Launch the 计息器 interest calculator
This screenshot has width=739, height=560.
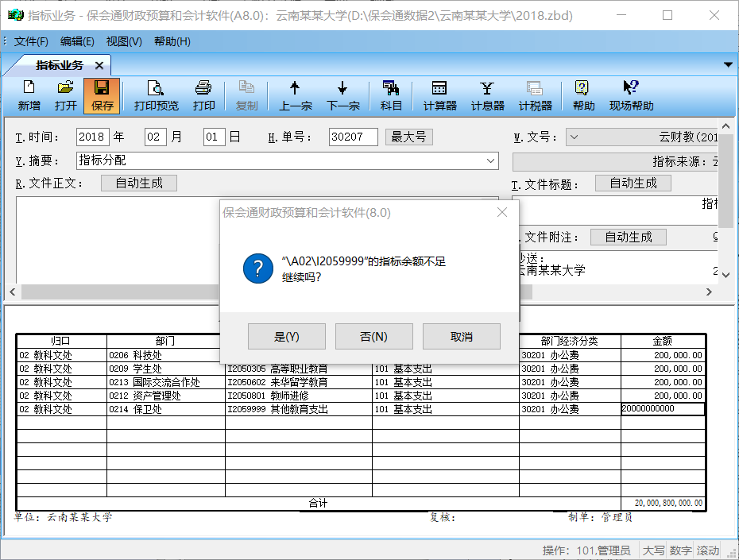487,95
